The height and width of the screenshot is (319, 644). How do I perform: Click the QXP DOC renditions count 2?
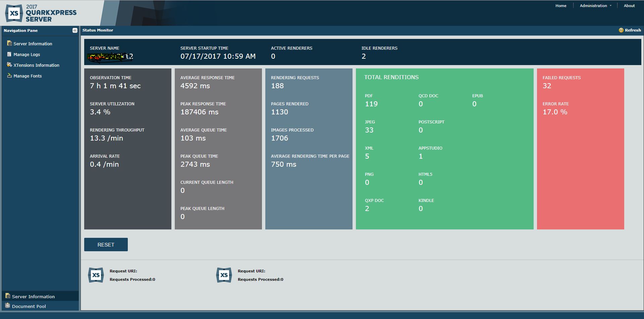(x=367, y=209)
